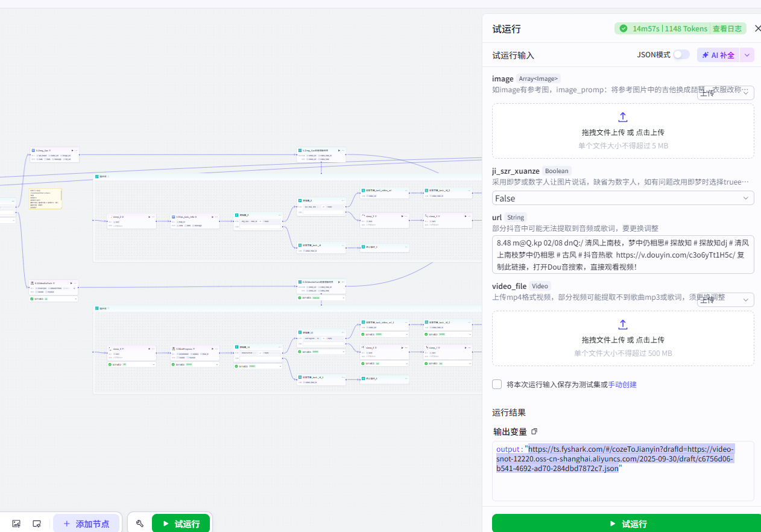Run the 6.2VideoliaTrain node play icon

(71, 283)
